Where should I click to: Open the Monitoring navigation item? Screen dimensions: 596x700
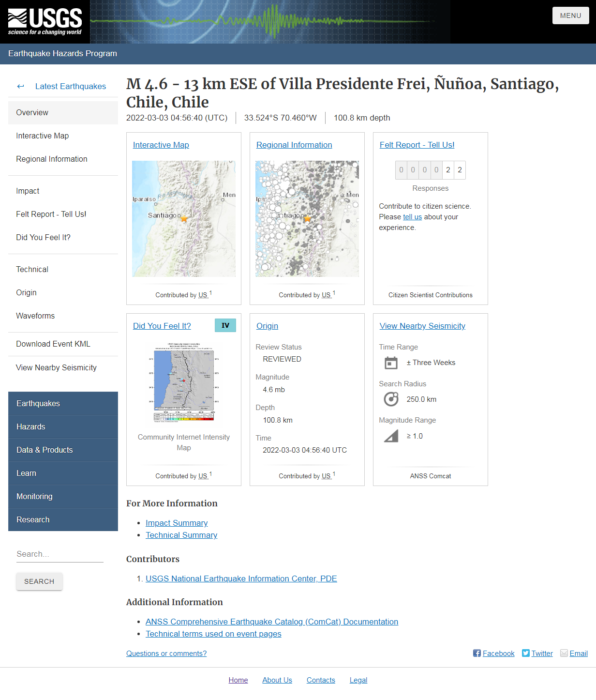pos(63,496)
